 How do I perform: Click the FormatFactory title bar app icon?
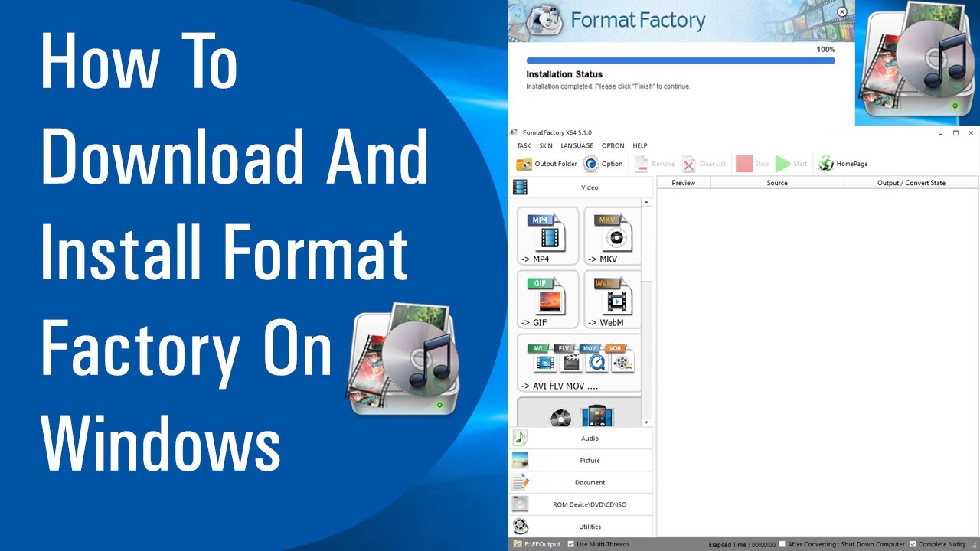pyautogui.click(x=514, y=132)
